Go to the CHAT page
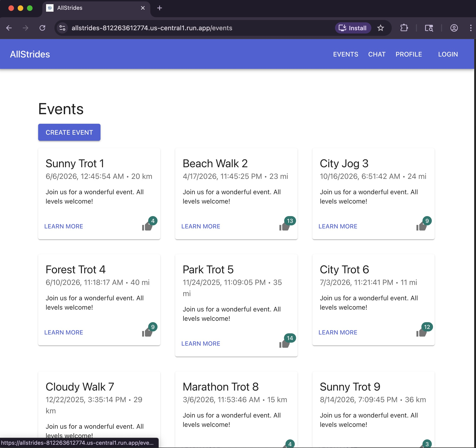 coord(377,54)
